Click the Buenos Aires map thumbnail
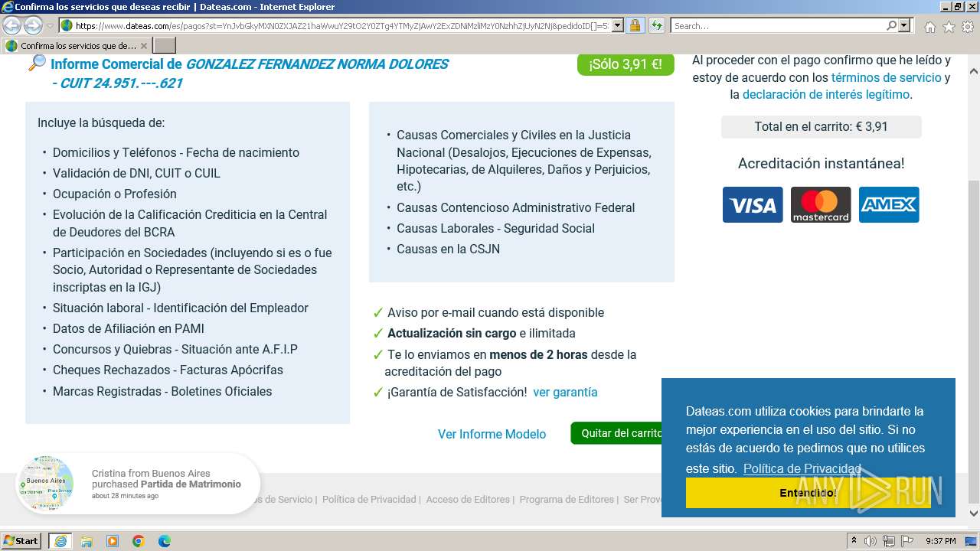 (x=45, y=484)
